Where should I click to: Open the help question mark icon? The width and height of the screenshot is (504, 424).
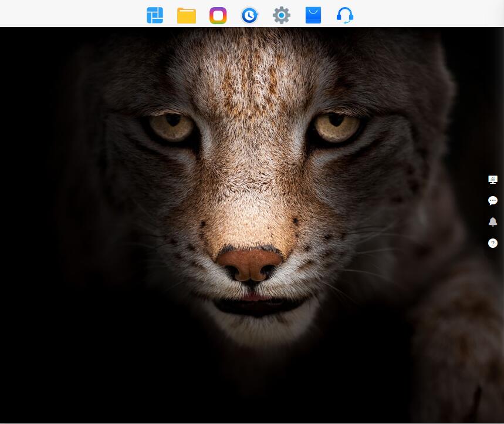click(x=493, y=243)
